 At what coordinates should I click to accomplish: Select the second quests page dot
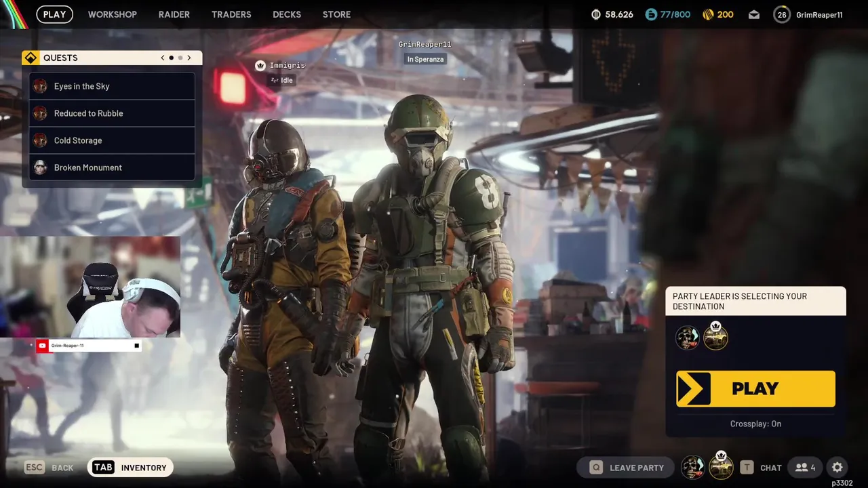(x=180, y=58)
